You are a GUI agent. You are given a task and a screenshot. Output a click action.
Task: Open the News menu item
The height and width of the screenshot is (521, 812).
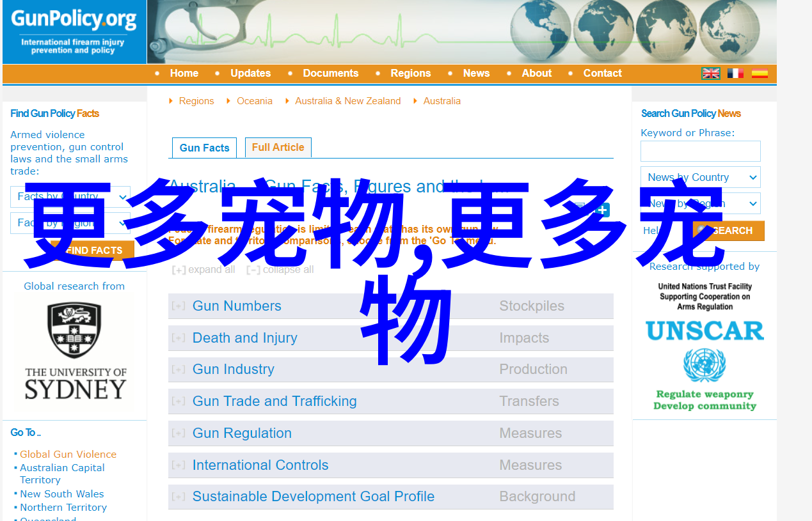(477, 74)
